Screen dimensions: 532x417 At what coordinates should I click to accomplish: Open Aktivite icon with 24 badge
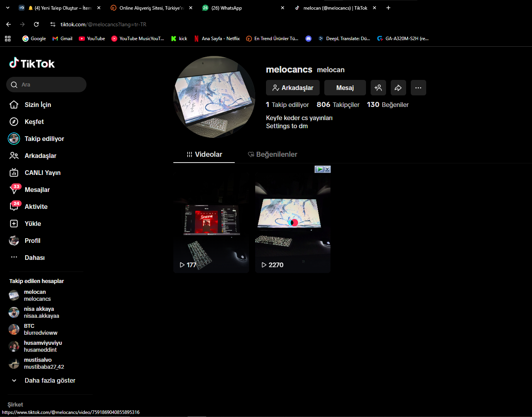[15, 206]
